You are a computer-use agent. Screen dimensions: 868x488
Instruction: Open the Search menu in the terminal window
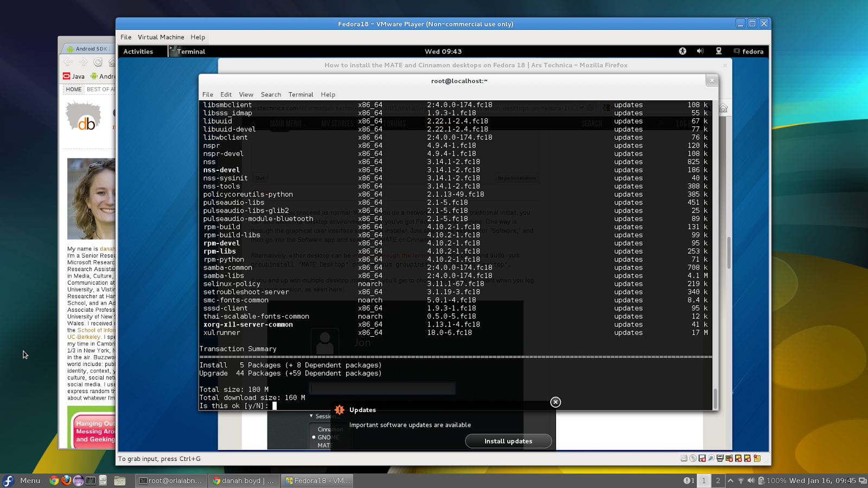click(x=271, y=94)
